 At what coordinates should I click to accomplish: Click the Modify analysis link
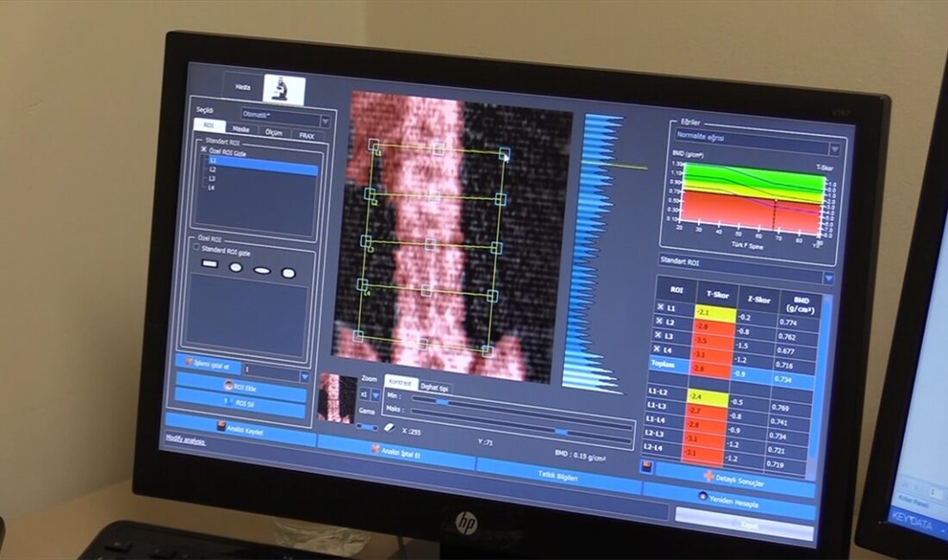[x=185, y=439]
